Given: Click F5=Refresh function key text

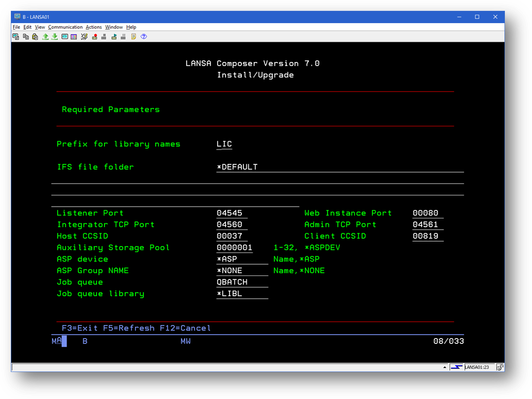Looking at the screenshot, I should (x=129, y=328).
